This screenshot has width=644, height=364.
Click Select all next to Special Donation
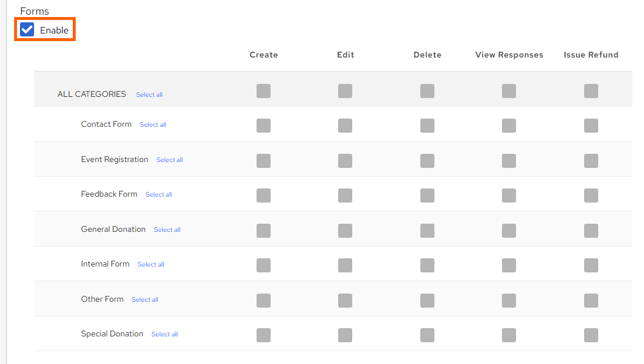[164, 334]
